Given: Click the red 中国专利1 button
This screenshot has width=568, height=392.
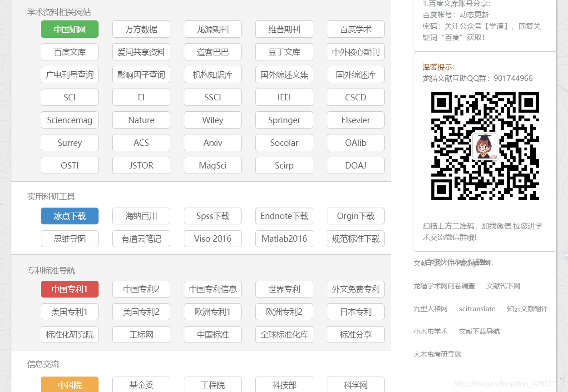Looking at the screenshot, I should (x=69, y=289).
